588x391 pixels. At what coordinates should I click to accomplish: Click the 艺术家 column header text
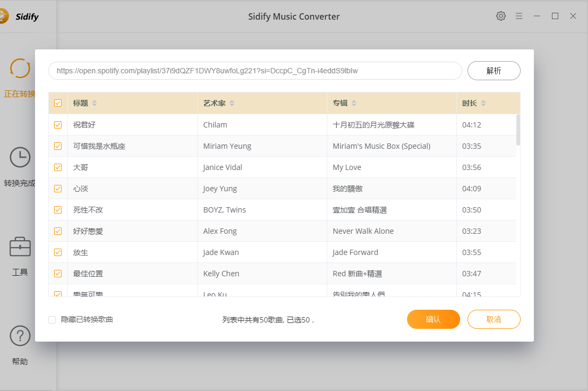click(x=214, y=103)
